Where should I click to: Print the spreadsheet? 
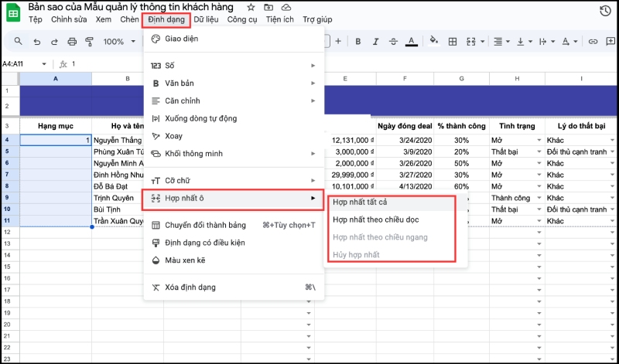pyautogui.click(x=72, y=42)
